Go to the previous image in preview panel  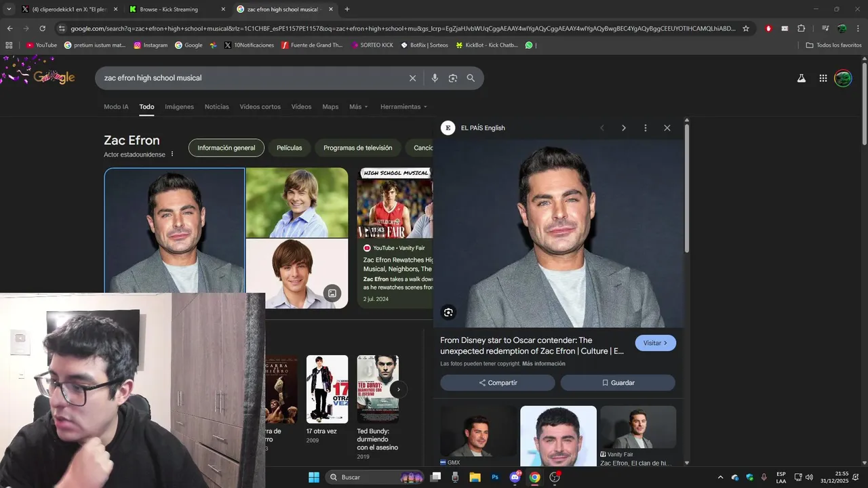(602, 128)
